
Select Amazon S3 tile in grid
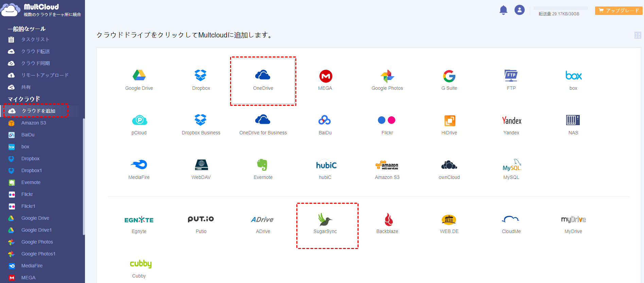(387, 169)
